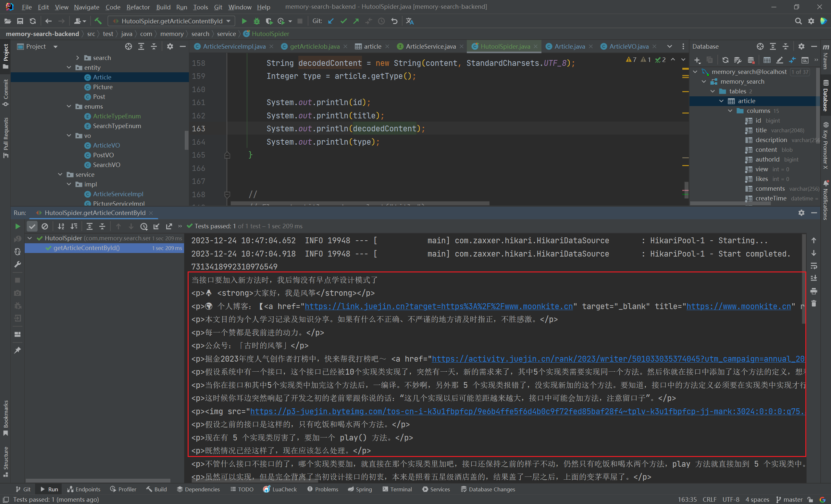Collapse the enums folder
The image size is (831, 504).
(69, 106)
